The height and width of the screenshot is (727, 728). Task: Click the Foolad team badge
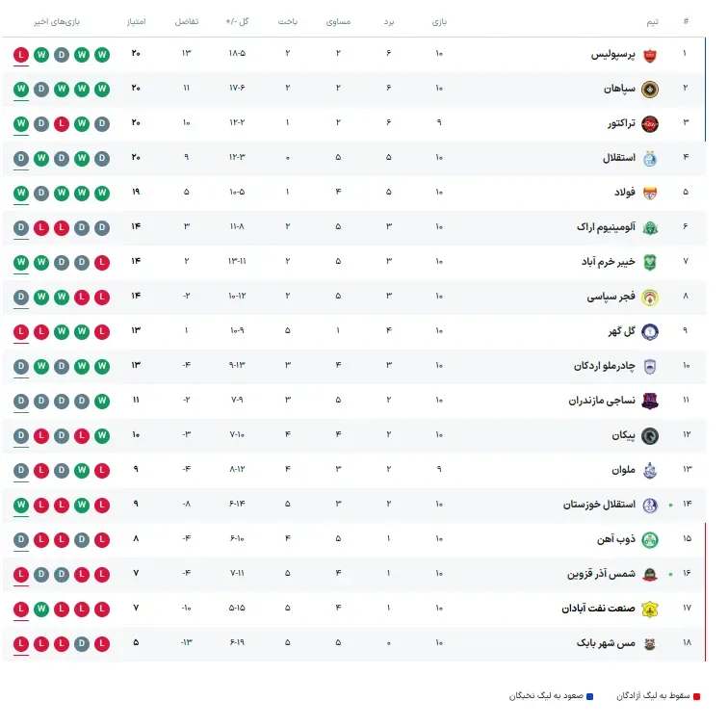coord(650,194)
